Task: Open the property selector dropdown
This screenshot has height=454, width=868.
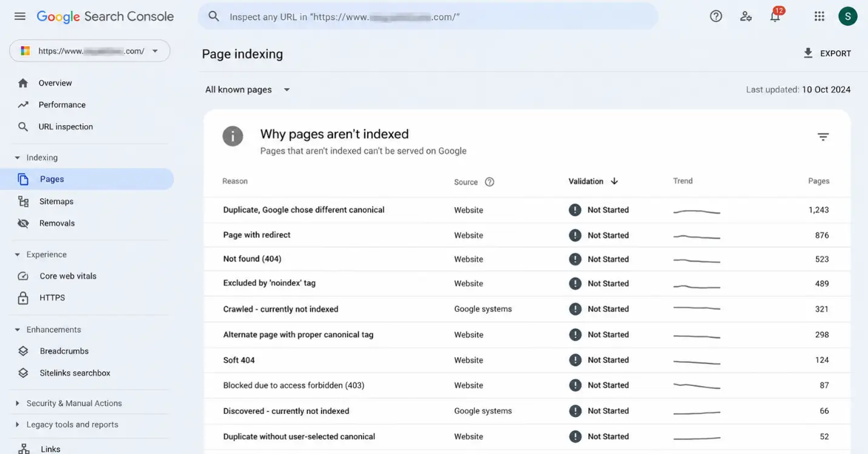Action: coord(90,51)
